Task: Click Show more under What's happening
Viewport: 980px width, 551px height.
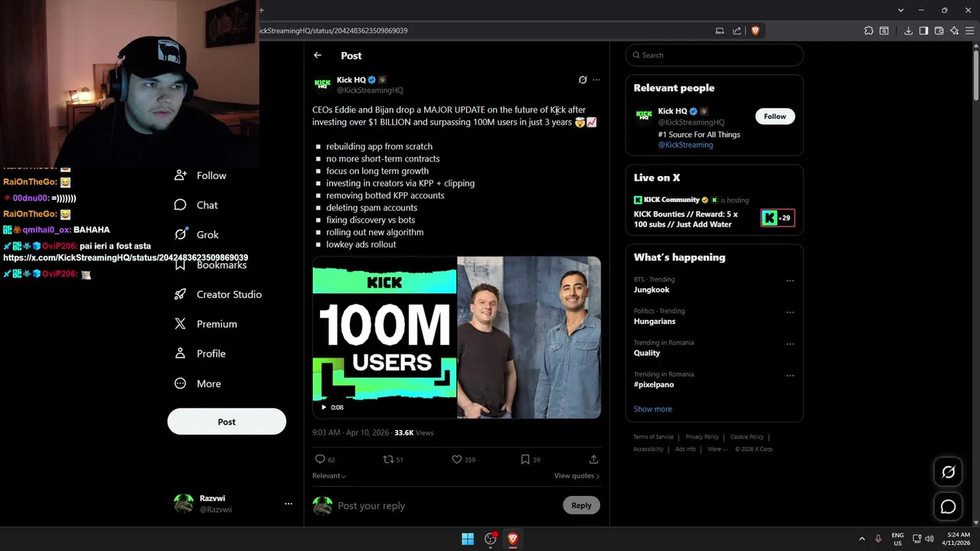Action: pos(653,409)
